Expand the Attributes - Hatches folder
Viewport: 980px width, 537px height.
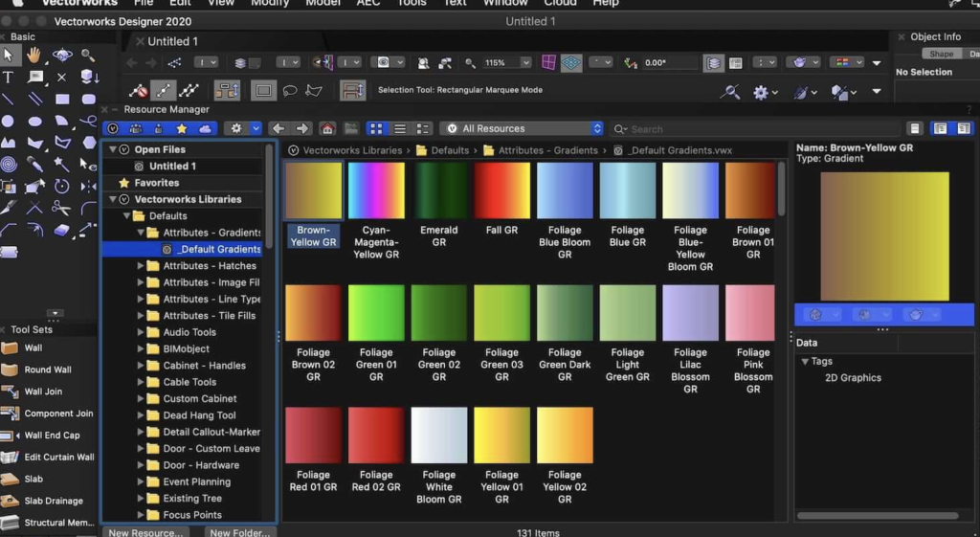click(141, 266)
